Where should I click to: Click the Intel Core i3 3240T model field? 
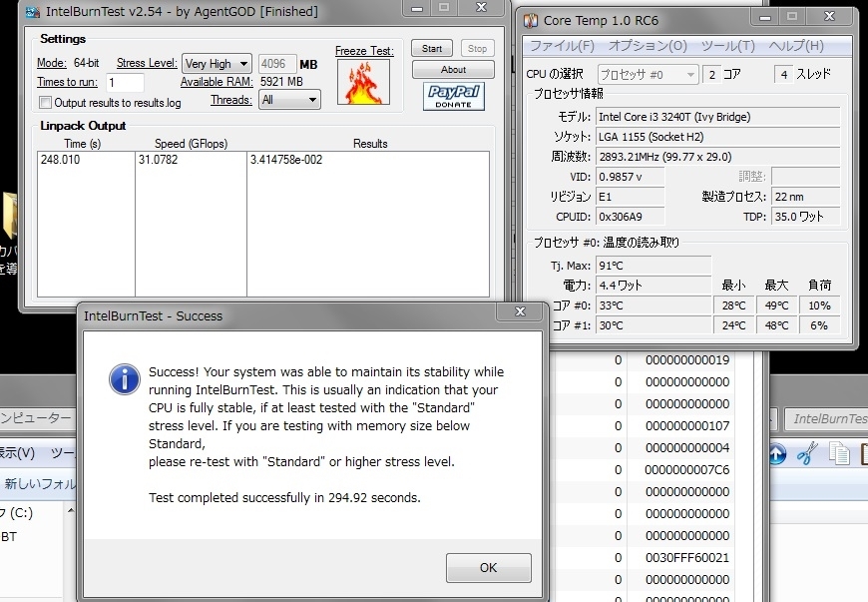pos(718,117)
